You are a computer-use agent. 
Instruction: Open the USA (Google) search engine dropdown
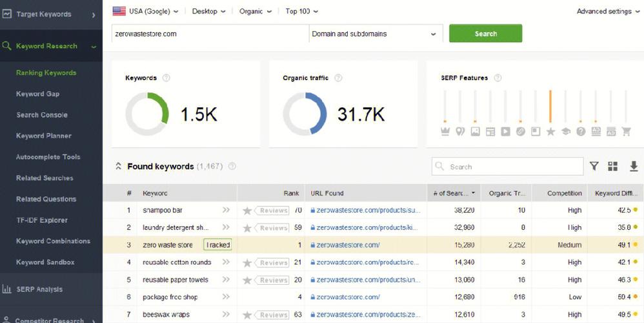pos(146,12)
